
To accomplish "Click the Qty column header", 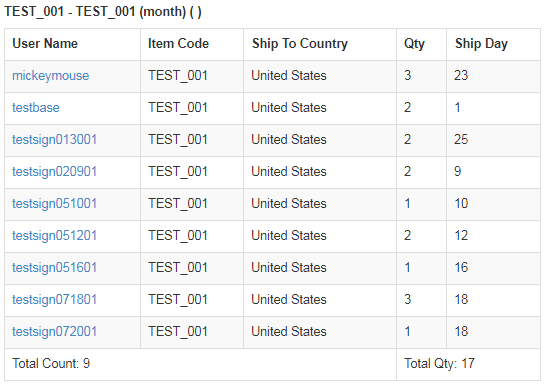I will click(414, 44).
